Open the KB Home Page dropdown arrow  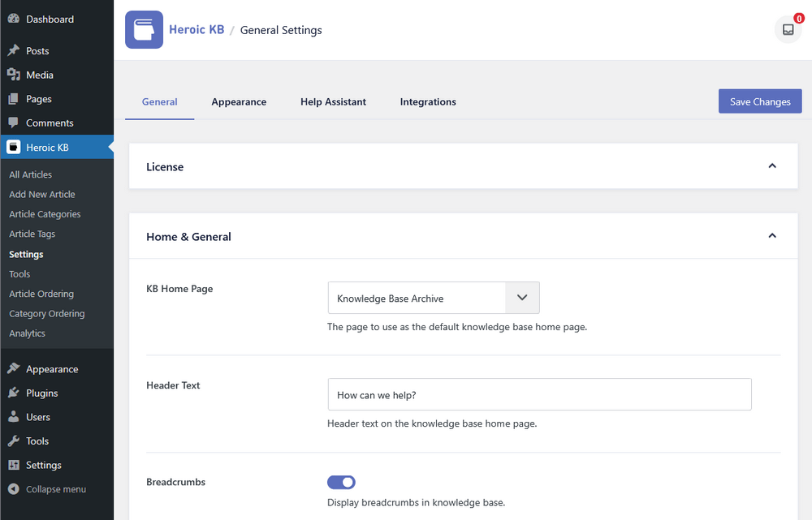522,298
